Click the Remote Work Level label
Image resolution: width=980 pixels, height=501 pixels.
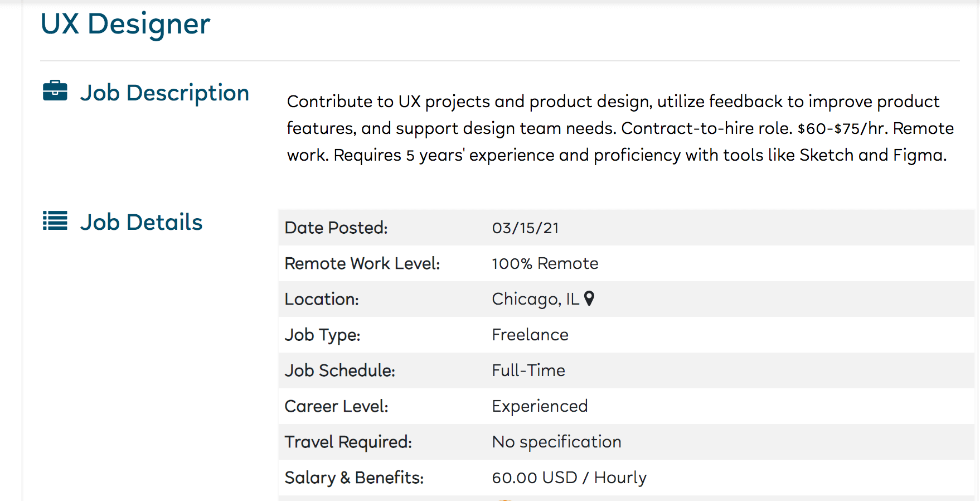(362, 263)
